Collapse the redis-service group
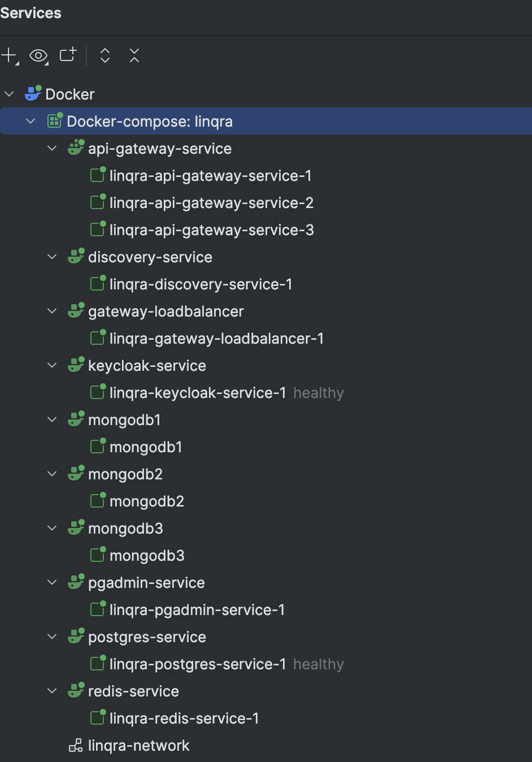 [52, 691]
